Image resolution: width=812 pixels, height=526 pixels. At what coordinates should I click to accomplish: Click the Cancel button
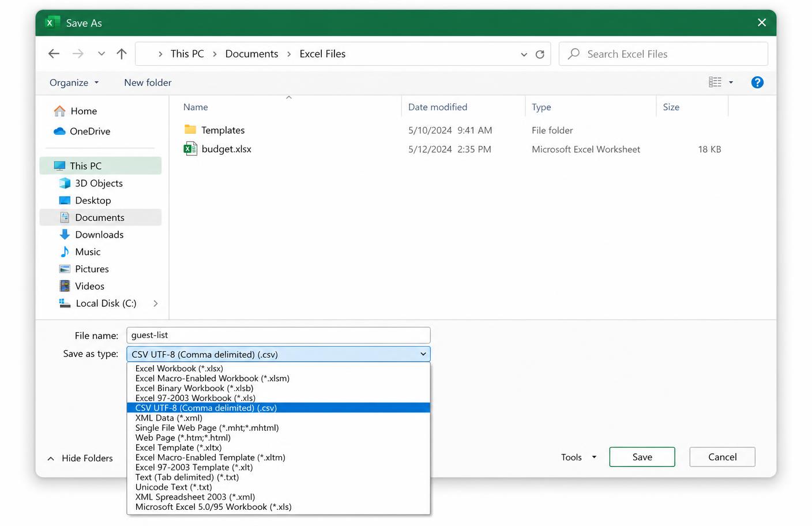722,457
